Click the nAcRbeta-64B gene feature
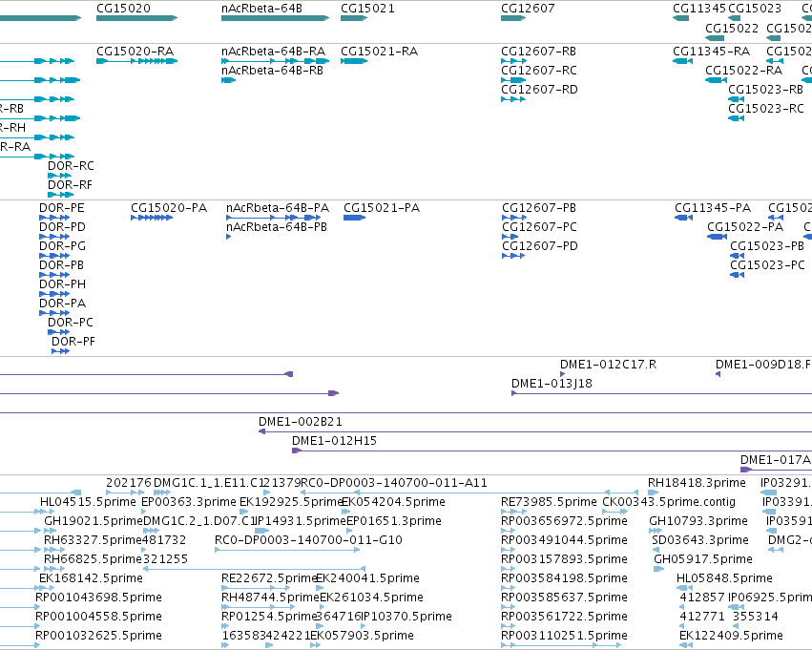Image resolution: width=812 pixels, height=650 pixels. (x=275, y=18)
